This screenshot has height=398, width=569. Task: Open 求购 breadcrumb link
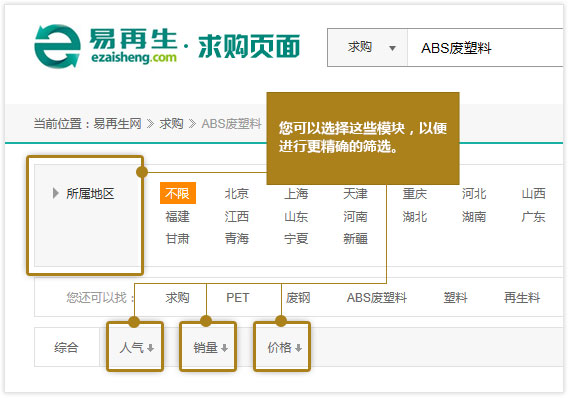pos(171,124)
